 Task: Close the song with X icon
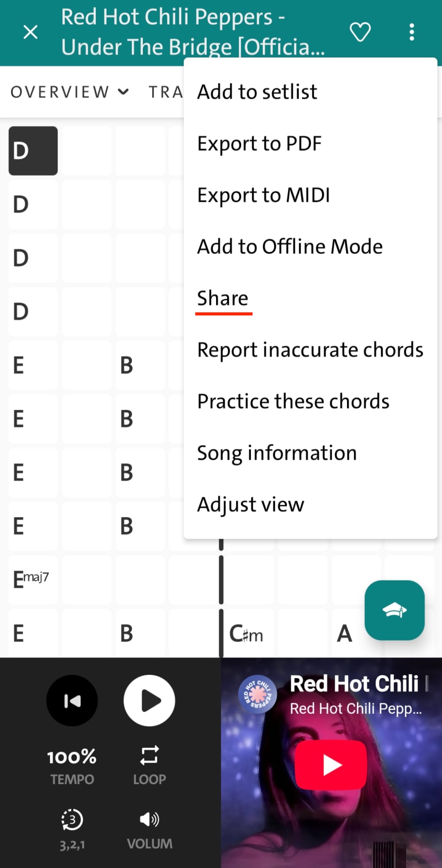[31, 32]
